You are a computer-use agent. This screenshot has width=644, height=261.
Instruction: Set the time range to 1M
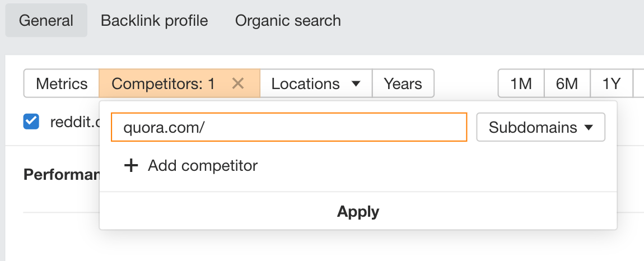click(521, 83)
